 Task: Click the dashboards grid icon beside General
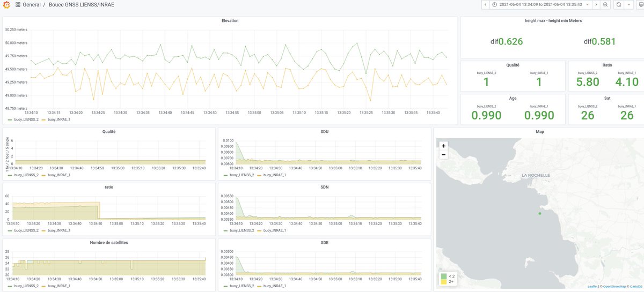18,5
